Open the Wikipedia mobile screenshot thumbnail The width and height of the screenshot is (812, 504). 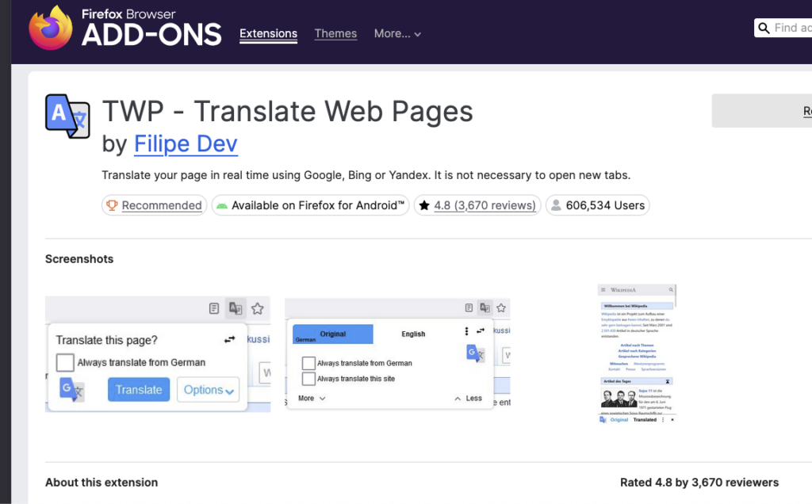tap(637, 353)
